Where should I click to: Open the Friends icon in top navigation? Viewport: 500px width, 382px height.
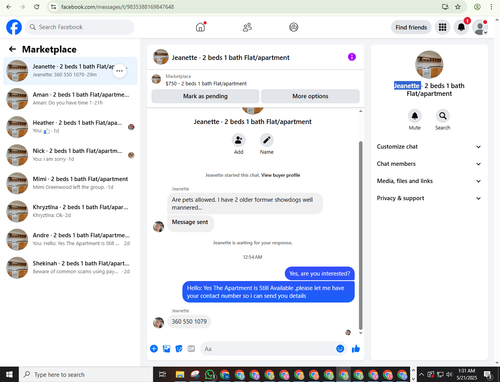click(247, 27)
